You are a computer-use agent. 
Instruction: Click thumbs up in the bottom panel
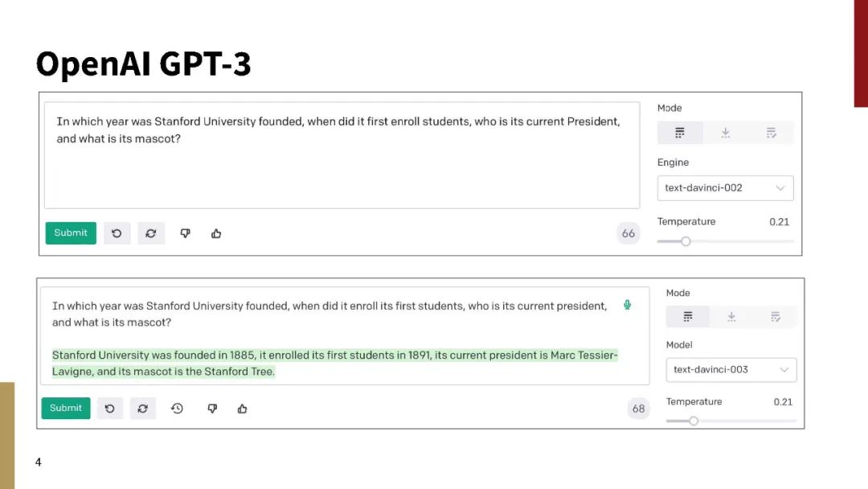242,409
